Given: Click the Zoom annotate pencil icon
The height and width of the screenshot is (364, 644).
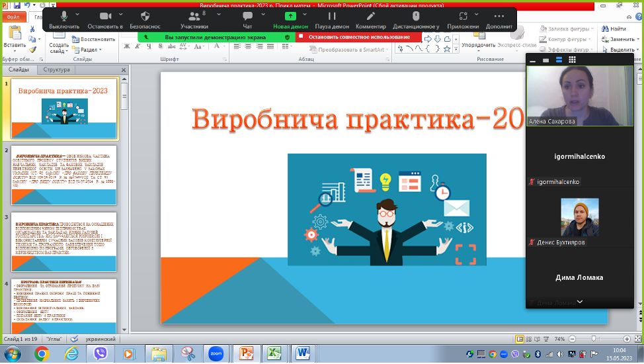Looking at the screenshot, I should point(370,17).
